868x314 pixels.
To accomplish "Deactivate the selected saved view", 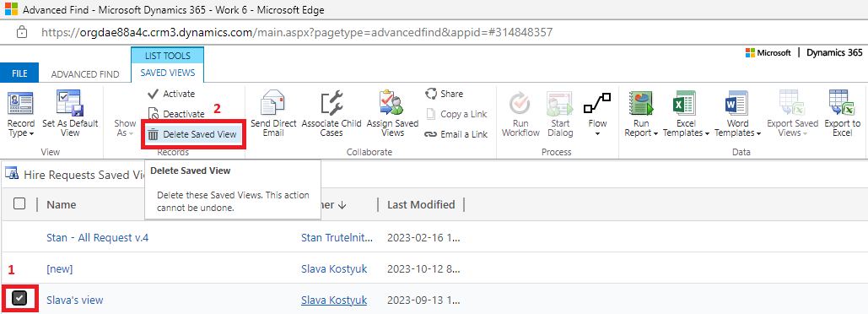I will pyautogui.click(x=176, y=113).
